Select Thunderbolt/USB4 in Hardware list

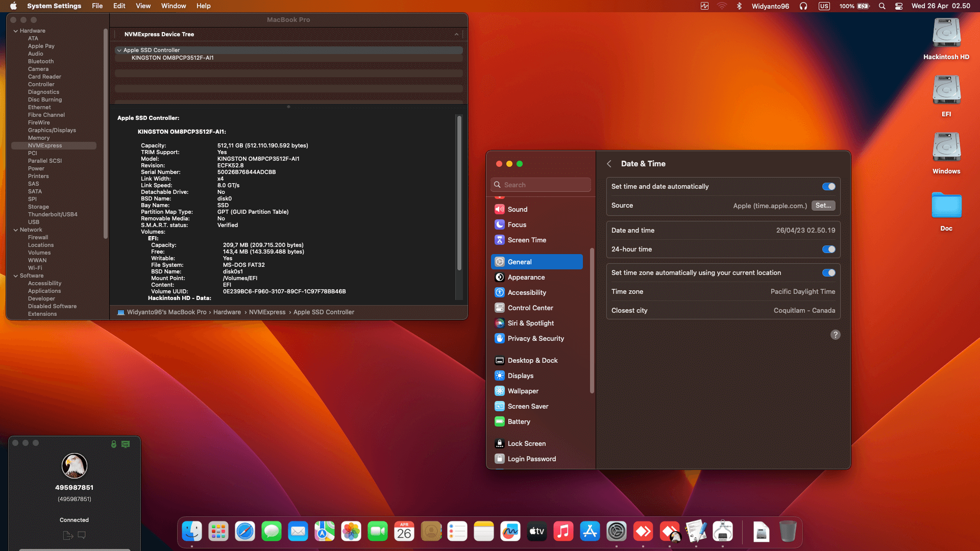pyautogui.click(x=53, y=215)
